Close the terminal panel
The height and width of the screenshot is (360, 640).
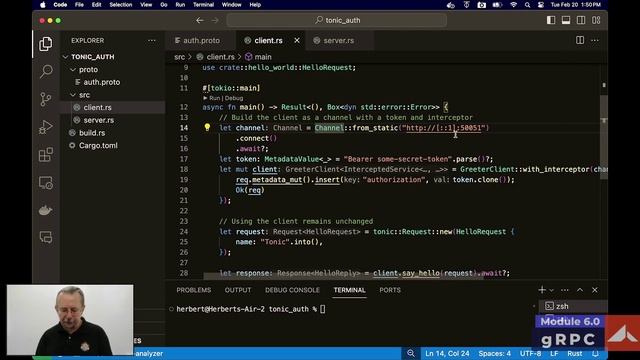(x=595, y=290)
